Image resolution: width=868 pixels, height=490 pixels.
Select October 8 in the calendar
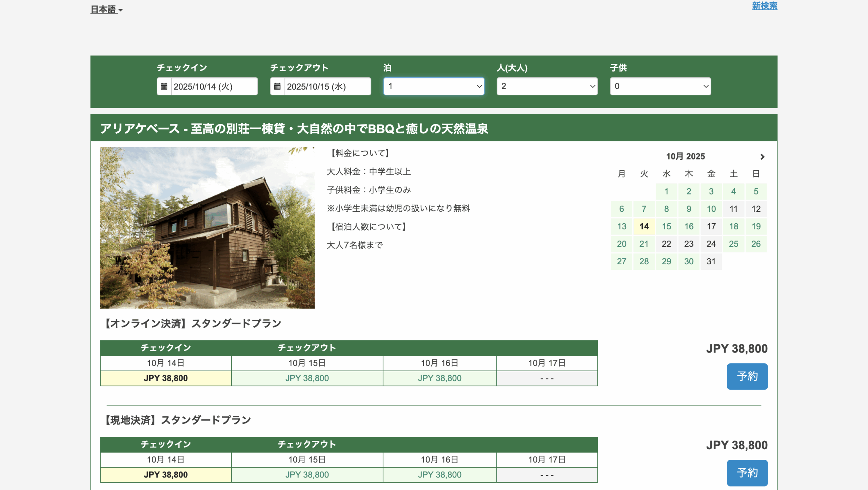(666, 209)
